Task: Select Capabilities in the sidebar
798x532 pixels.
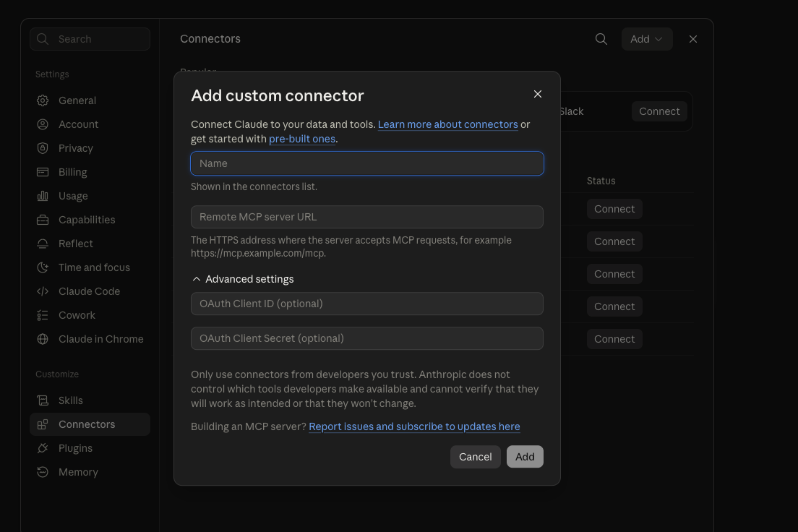Action: [x=90, y=220]
